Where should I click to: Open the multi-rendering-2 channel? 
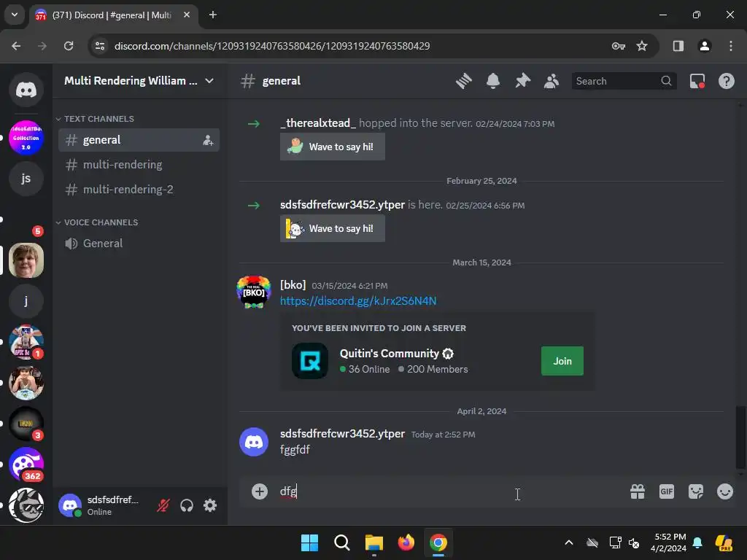coord(139,190)
